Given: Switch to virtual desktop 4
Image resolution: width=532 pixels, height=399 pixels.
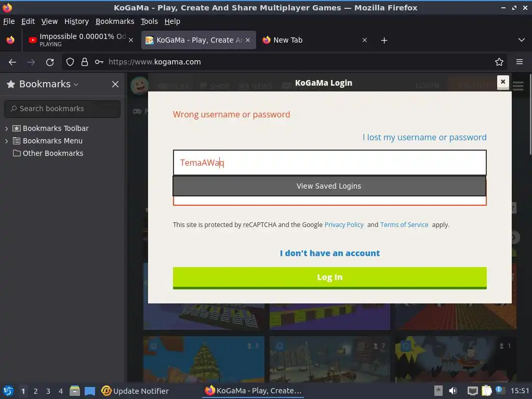Looking at the screenshot, I should (61, 391).
